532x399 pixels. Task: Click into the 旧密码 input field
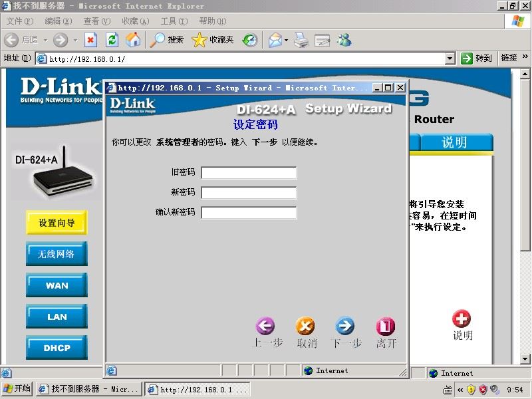(x=249, y=173)
